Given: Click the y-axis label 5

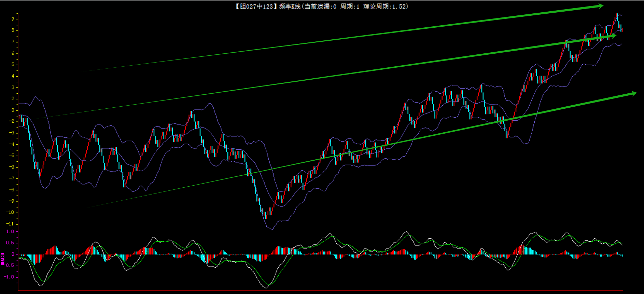Looking at the screenshot, I should 13,65.
